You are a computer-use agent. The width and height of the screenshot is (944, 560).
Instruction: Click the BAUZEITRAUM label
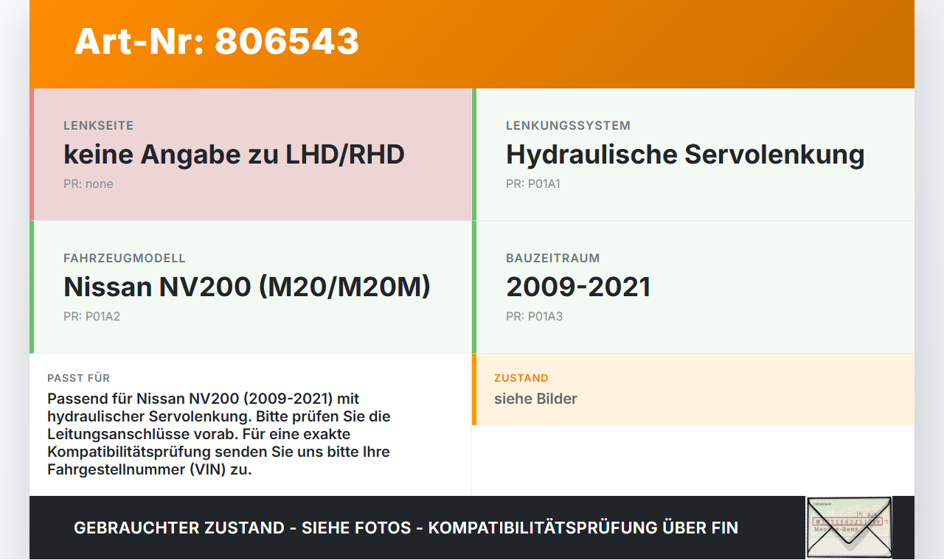point(553,259)
